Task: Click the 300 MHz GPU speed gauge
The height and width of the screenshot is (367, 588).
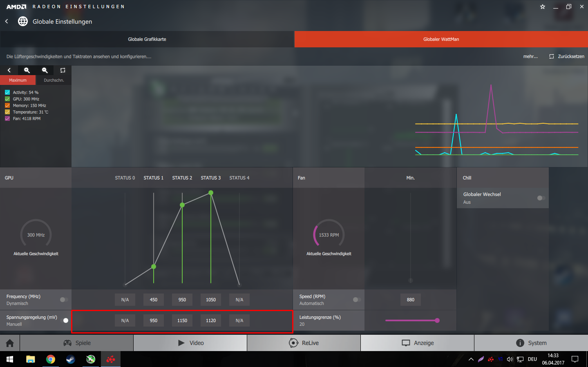Action: [x=36, y=235]
